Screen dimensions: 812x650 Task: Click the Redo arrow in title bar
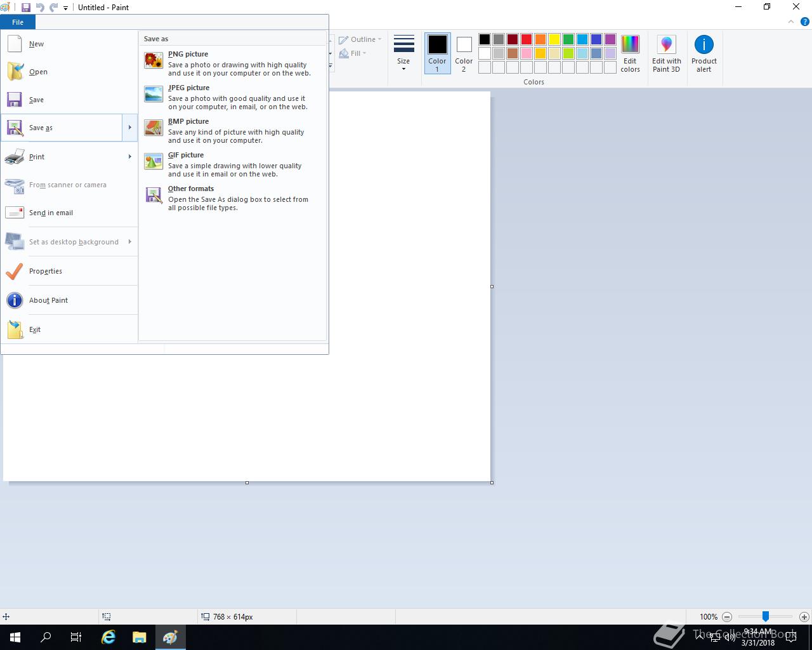[x=53, y=8]
